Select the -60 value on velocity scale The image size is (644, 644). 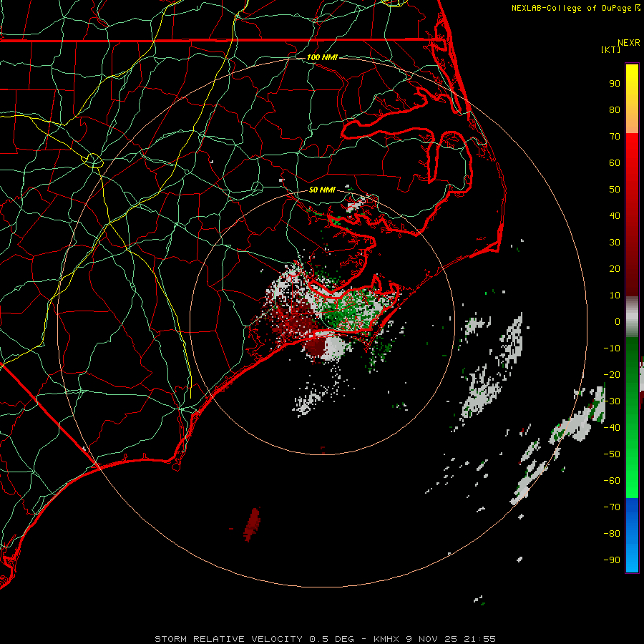tap(612, 481)
